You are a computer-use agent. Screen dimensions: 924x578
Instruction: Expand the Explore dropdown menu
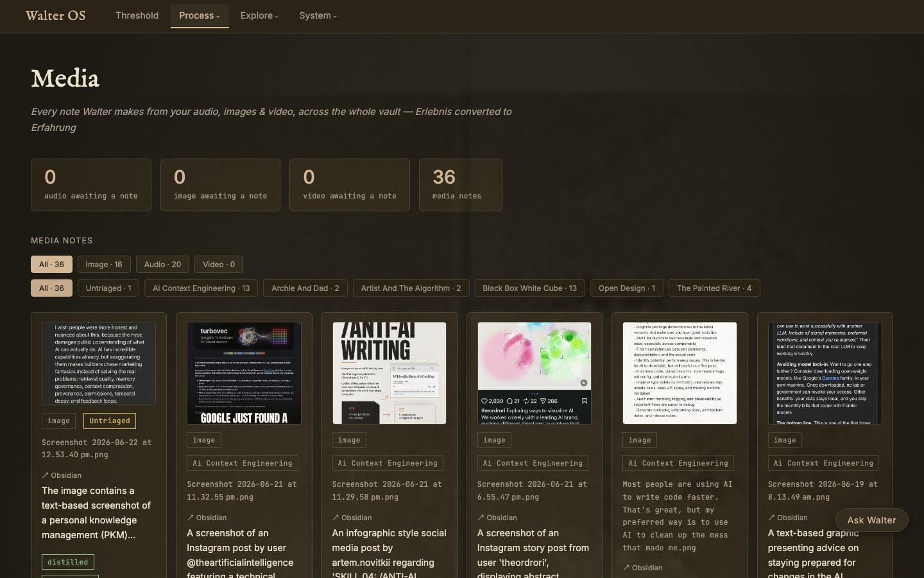click(x=259, y=15)
